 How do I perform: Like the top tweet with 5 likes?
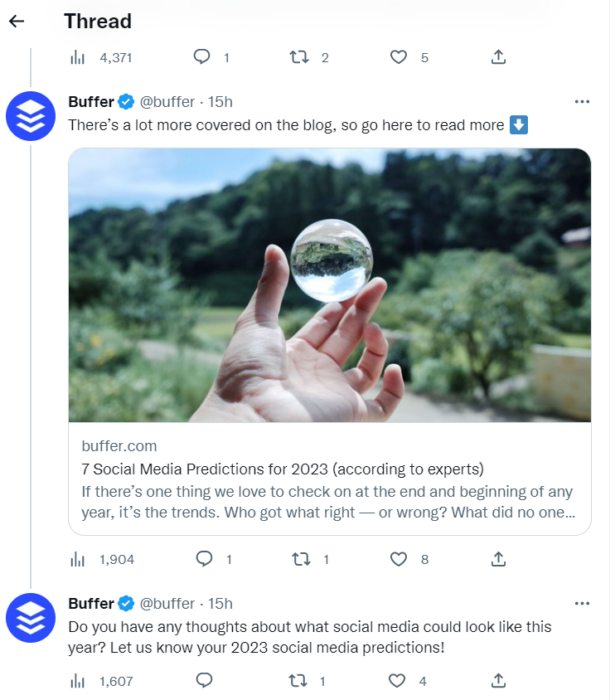399,57
